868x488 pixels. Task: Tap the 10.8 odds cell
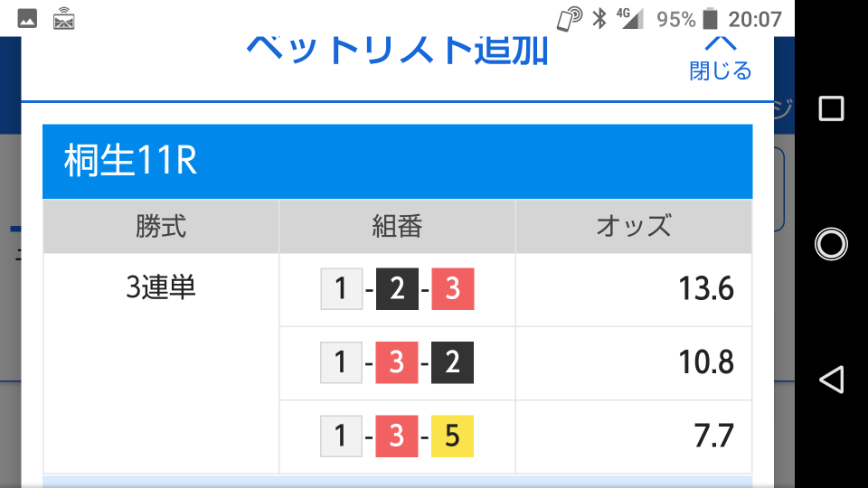click(633, 363)
